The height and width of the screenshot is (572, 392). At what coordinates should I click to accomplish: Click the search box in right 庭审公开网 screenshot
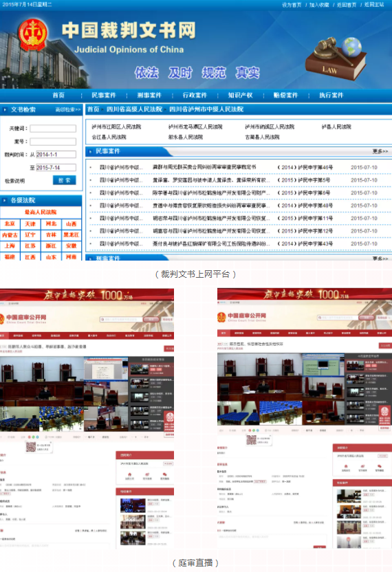coord(338,318)
